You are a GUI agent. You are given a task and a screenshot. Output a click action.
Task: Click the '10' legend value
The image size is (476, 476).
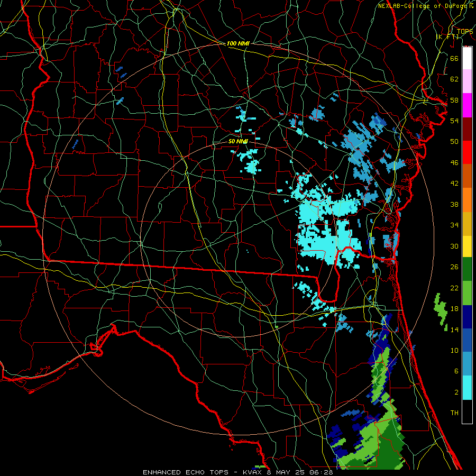(x=454, y=351)
